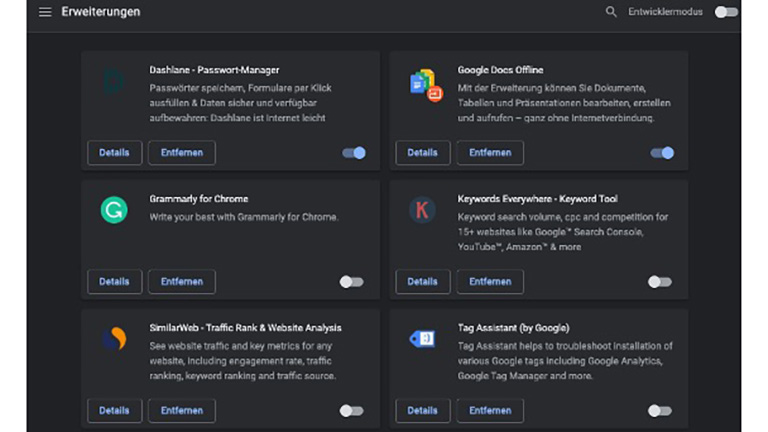This screenshot has width=768, height=432.
Task: Click the Google Docs Offline icon
Action: [x=425, y=84]
